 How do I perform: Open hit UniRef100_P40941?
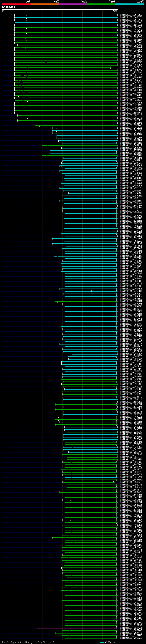[131, 30]
